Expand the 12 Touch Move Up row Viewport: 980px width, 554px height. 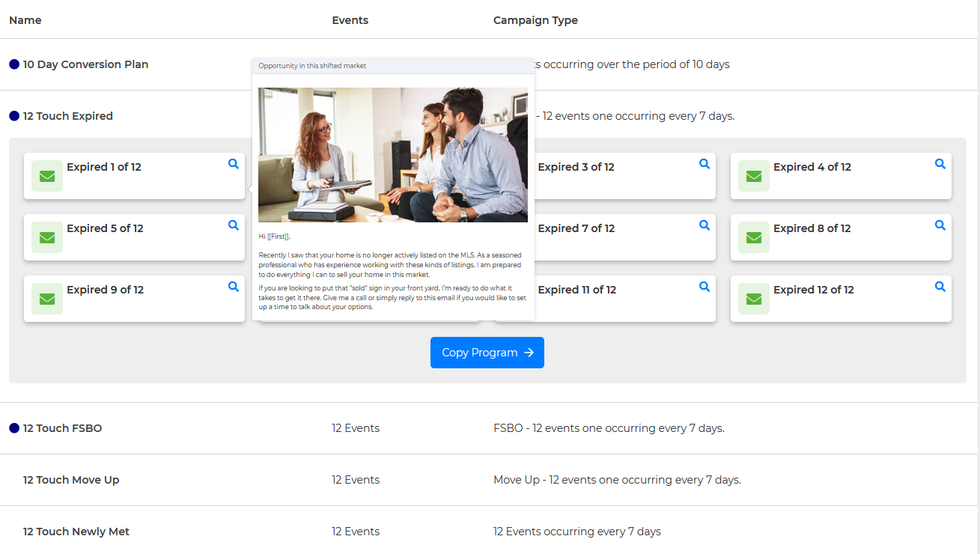[x=489, y=480]
